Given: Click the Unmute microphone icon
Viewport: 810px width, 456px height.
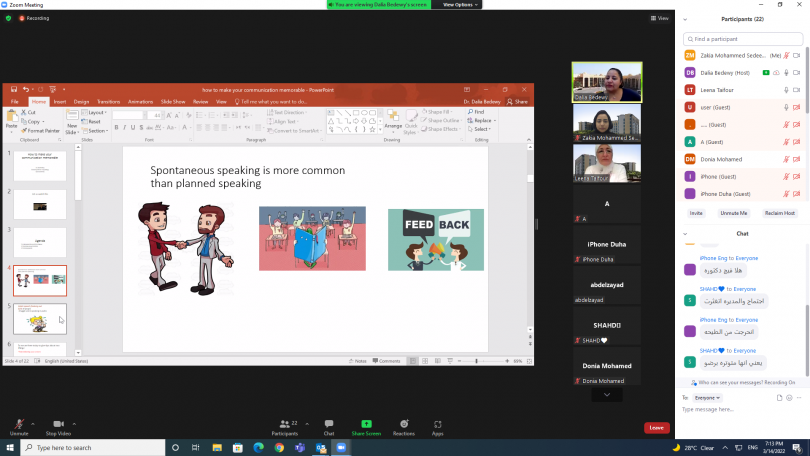Looking at the screenshot, I should (x=18, y=424).
